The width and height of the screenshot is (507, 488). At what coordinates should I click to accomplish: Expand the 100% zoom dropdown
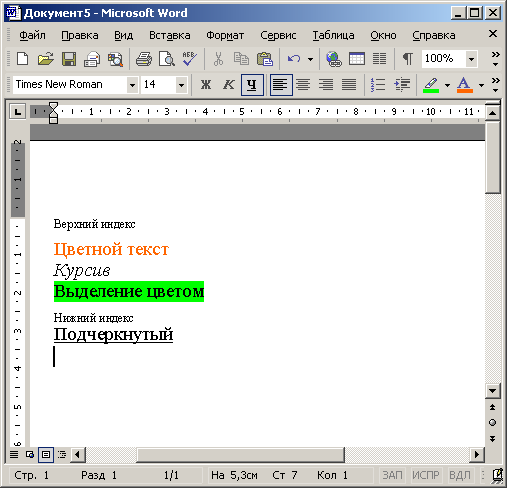tap(471, 59)
